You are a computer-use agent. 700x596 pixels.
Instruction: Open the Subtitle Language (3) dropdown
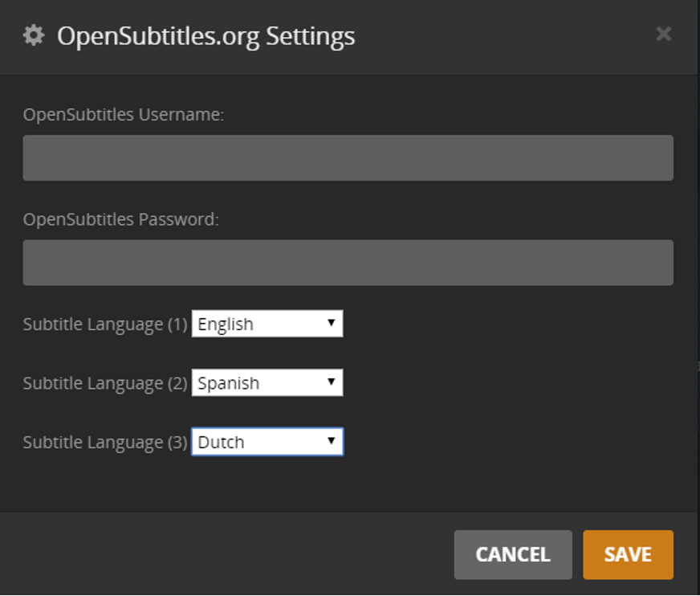tap(267, 442)
